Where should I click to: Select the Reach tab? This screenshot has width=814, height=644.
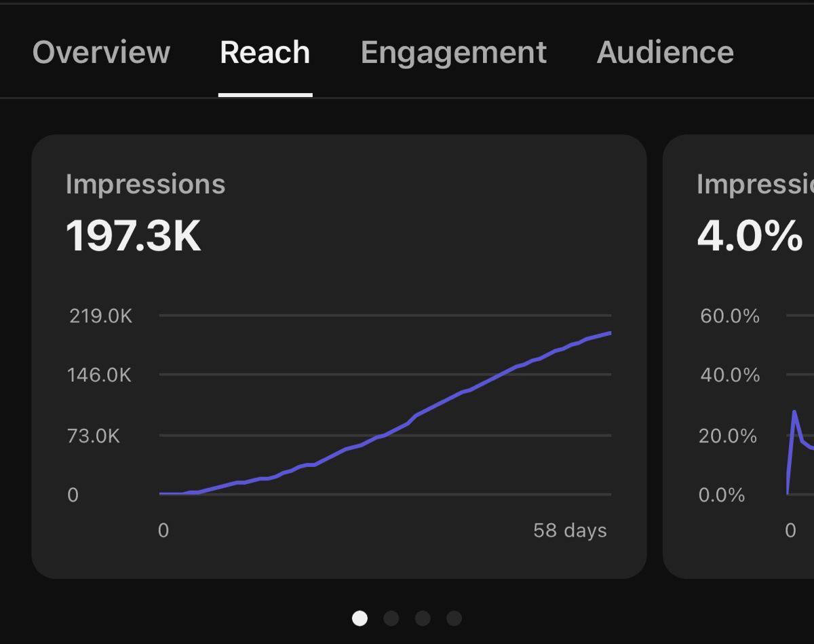point(265,52)
